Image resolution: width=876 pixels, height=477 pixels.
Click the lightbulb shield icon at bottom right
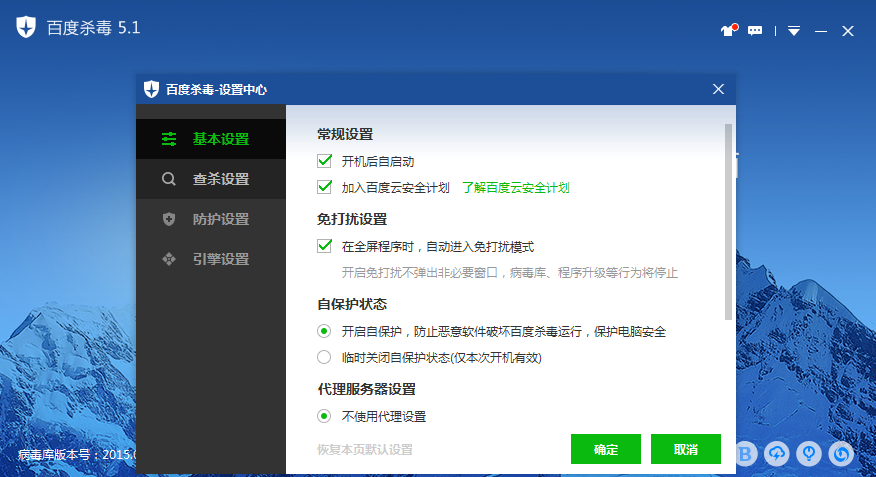[809, 454]
